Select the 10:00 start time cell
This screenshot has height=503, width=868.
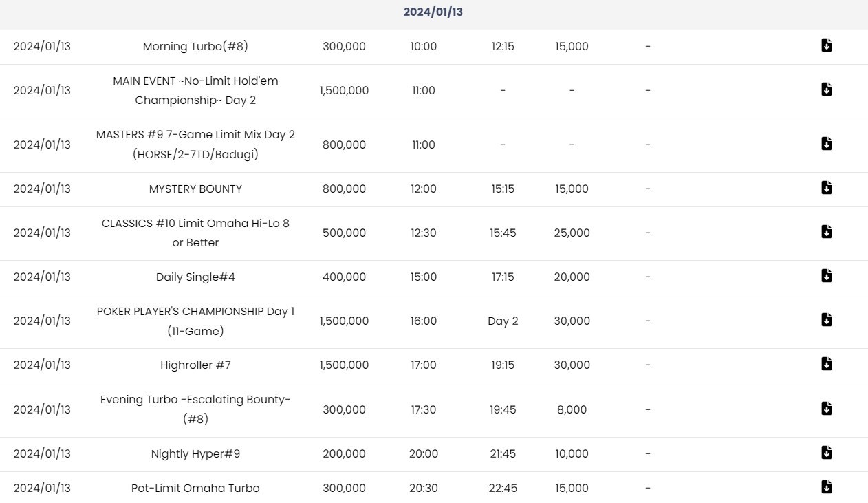(x=424, y=46)
